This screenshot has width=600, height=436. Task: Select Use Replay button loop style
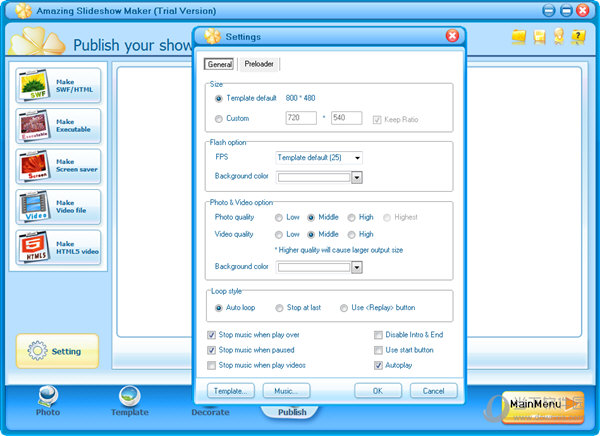[344, 308]
